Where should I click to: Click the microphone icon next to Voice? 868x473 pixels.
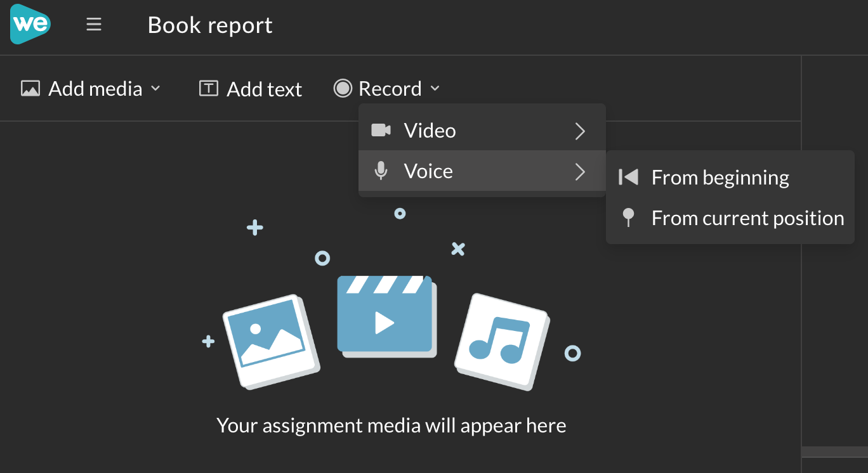[x=380, y=171]
